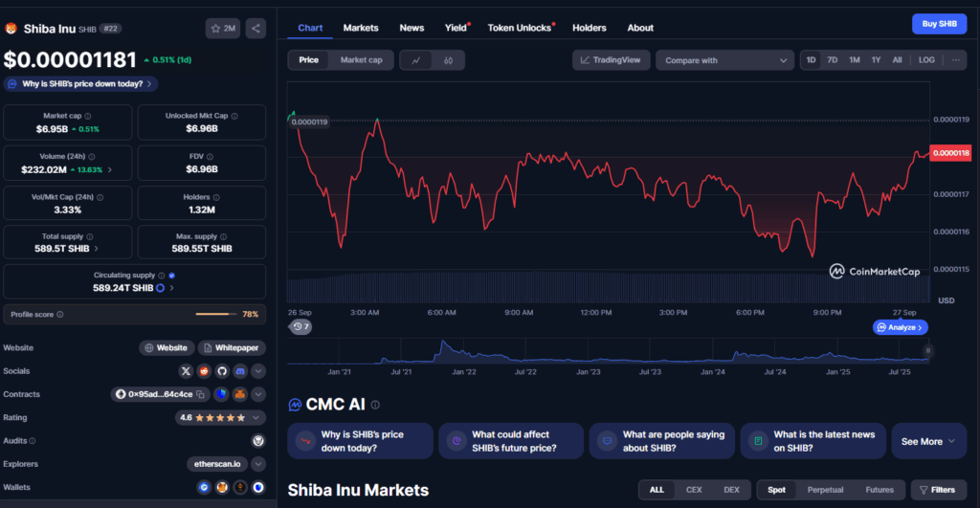Switch chart to Market cap view
Viewport: 980px width, 508px height.
pyautogui.click(x=361, y=60)
